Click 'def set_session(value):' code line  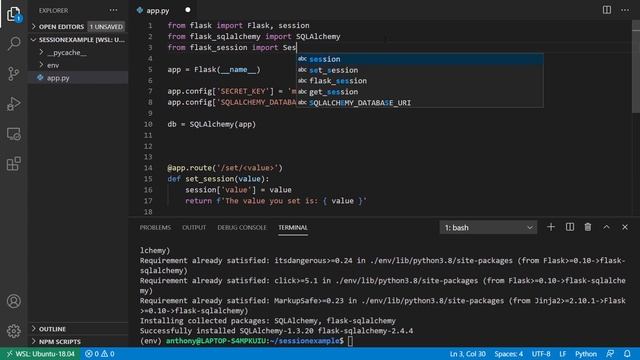click(x=218, y=179)
